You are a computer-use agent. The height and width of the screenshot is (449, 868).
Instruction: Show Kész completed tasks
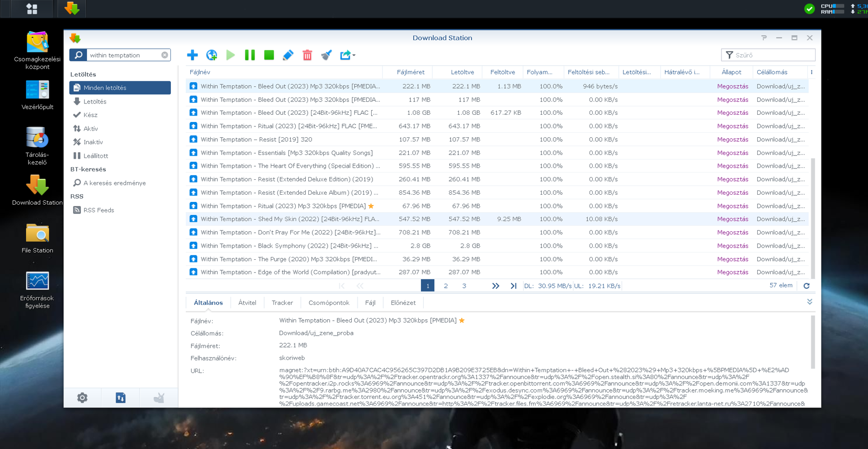coord(120,115)
